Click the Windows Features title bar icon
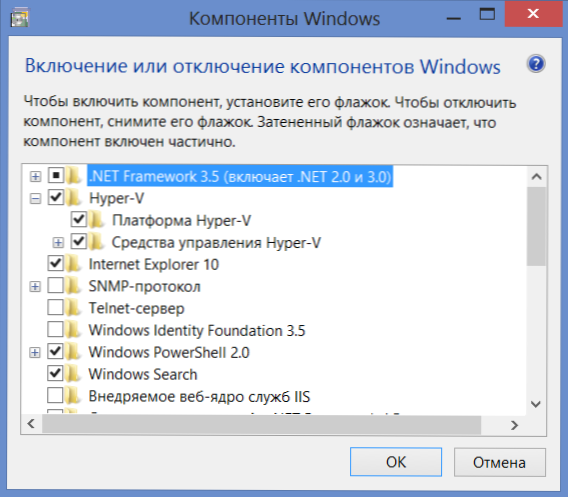Image resolution: width=568 pixels, height=497 pixels. (20, 17)
